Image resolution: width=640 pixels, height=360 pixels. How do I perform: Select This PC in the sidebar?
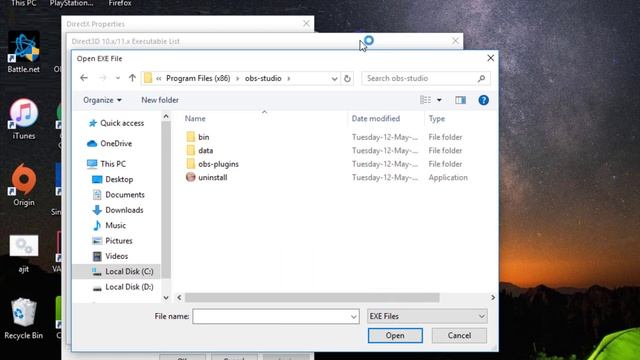[107, 164]
